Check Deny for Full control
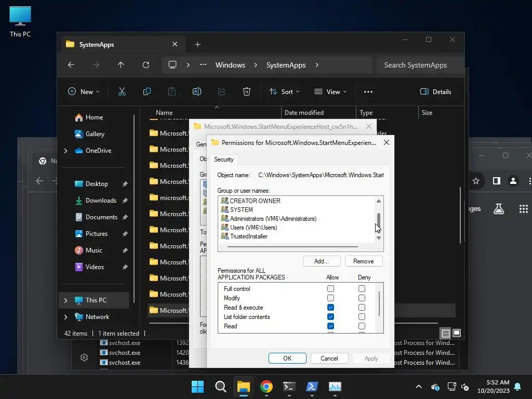 [x=362, y=288]
